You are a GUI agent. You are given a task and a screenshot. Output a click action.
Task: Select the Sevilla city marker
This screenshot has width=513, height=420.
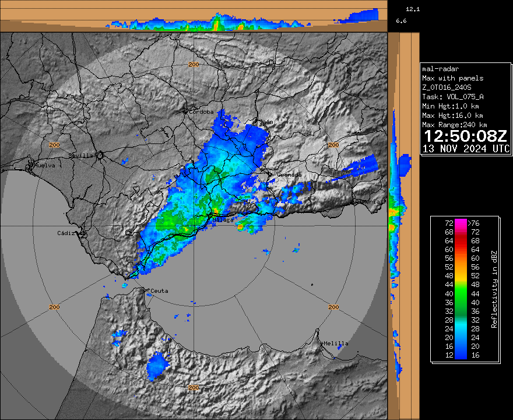tap(100, 156)
